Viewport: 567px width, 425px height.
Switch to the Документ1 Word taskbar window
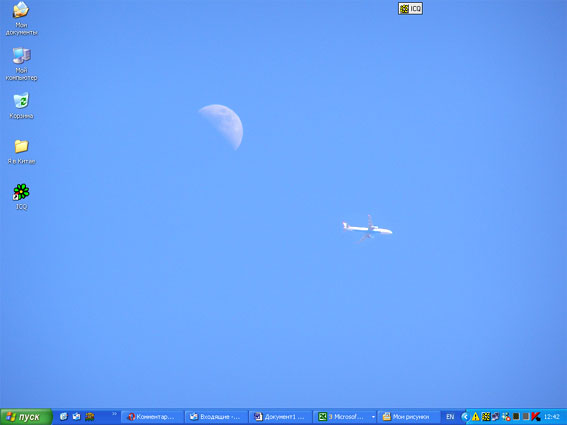(281, 417)
